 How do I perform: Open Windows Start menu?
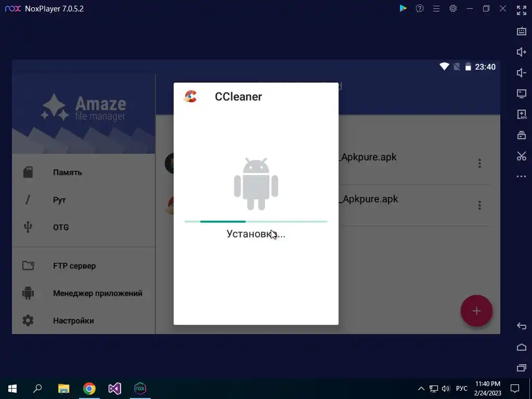pos(12,389)
